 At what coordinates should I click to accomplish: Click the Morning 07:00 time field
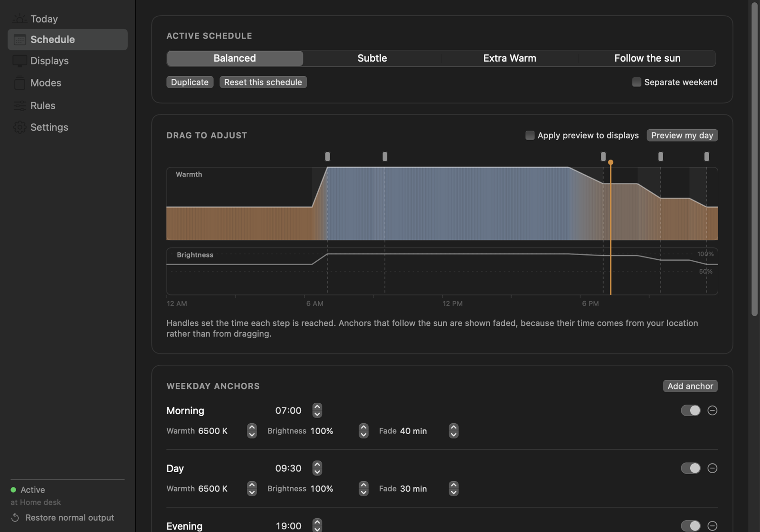[288, 410]
